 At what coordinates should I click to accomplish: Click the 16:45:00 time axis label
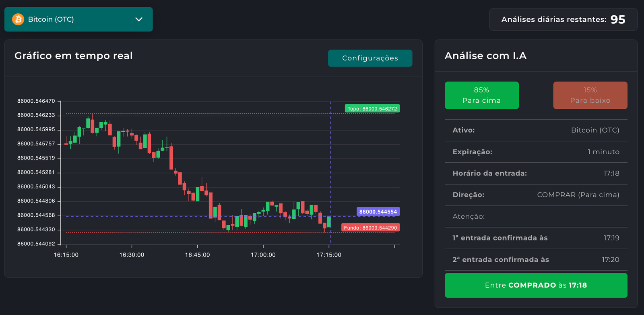tap(197, 255)
